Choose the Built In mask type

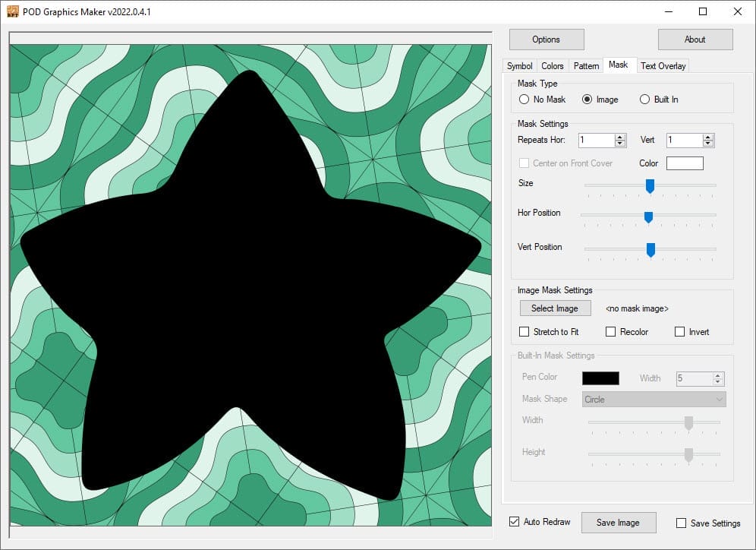click(645, 100)
